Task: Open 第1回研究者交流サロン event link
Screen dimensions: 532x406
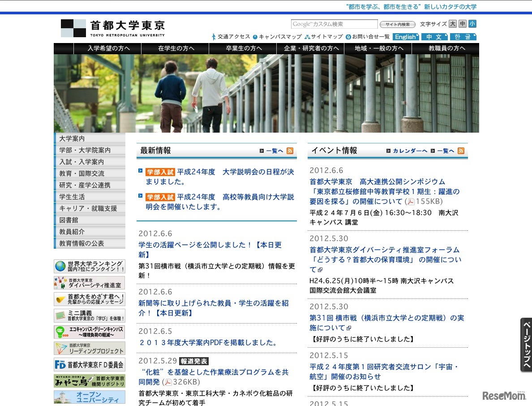Action: click(384, 371)
